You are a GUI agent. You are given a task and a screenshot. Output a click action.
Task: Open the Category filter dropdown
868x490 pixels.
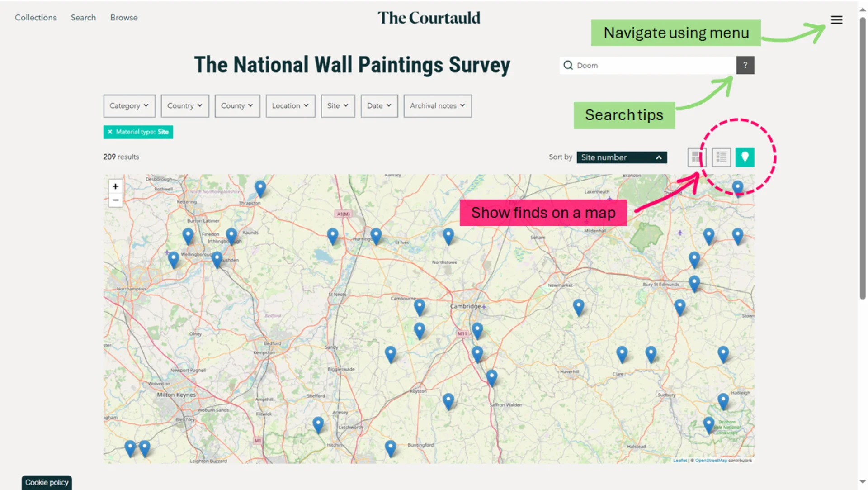[x=129, y=105]
